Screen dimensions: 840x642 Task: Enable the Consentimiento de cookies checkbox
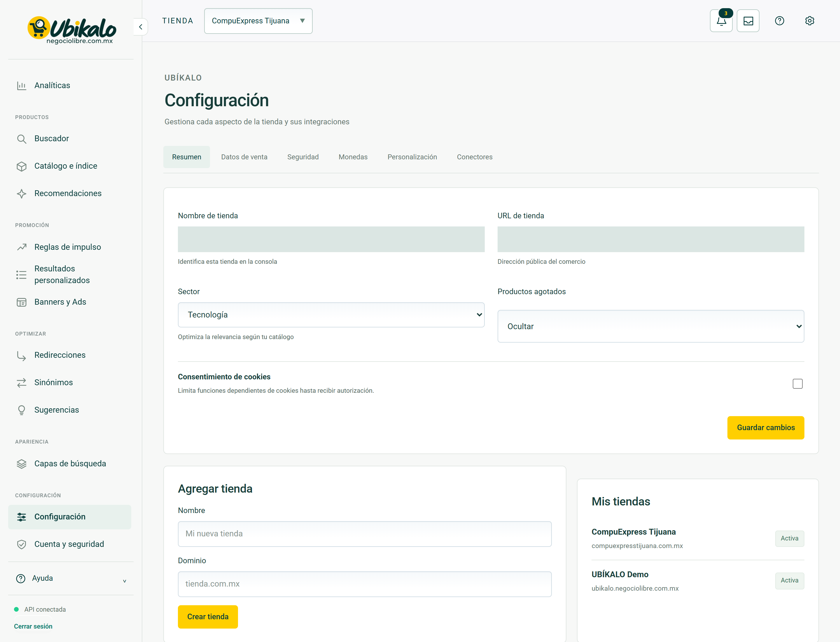[x=797, y=384]
